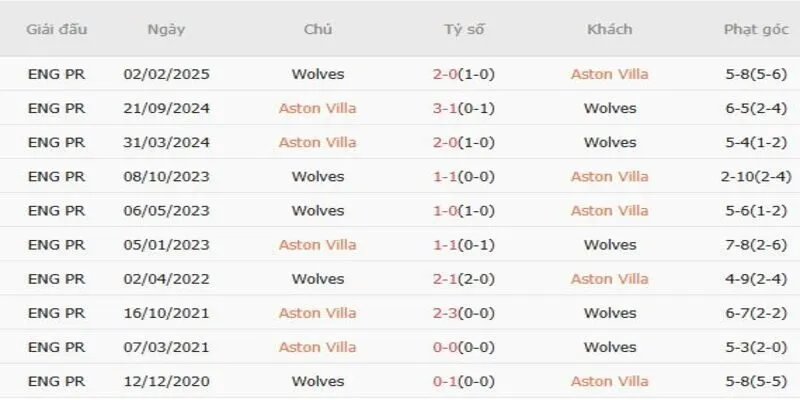Open Aston Villa link in 02/02/2025 row

click(x=609, y=74)
